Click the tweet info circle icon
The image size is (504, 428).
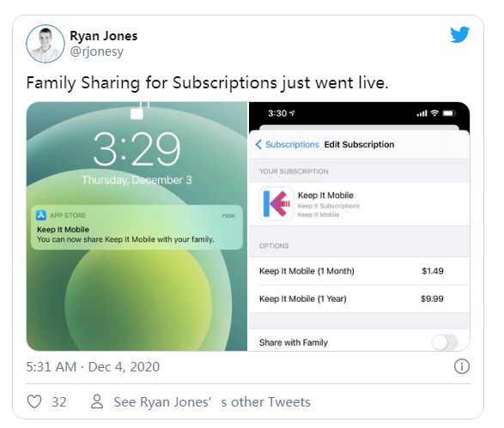(462, 366)
